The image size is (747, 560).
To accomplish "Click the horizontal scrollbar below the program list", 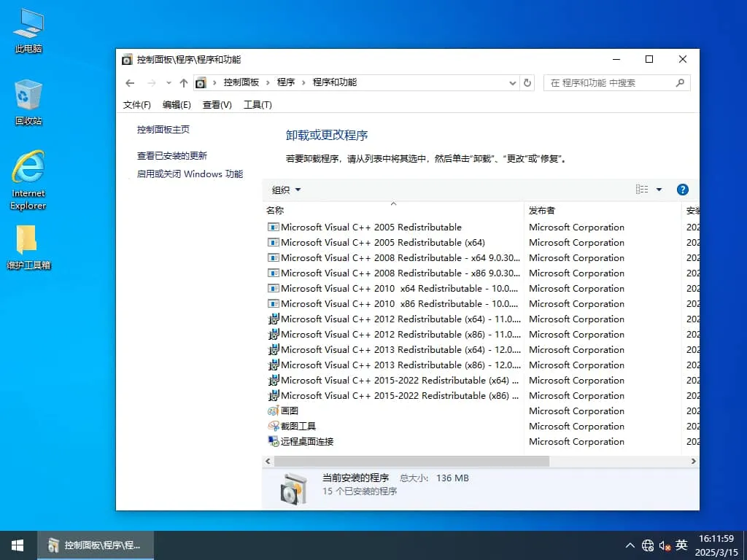I will coord(409,461).
